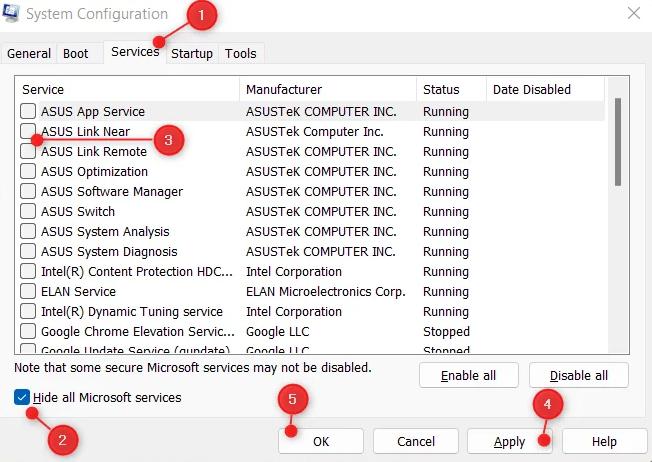Viewport: 652px width, 462px height.
Task: Sort by the Service column header
Action: pos(127,89)
